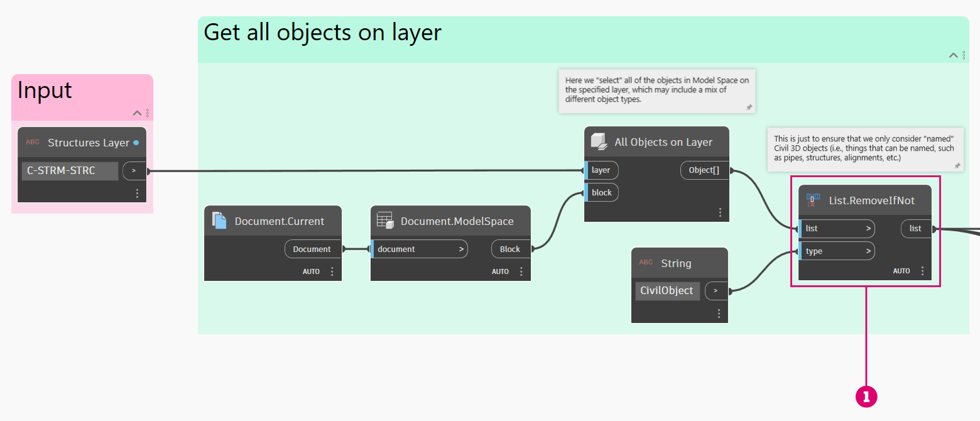This screenshot has height=421, width=980.
Task: Click the pin on the named objects note
Action: coord(957,166)
